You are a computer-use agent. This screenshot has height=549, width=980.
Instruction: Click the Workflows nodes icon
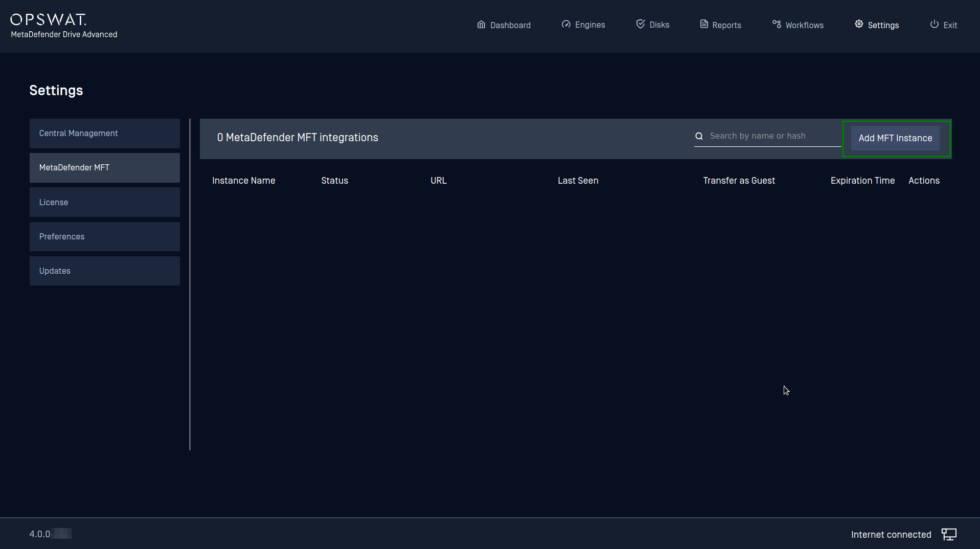(x=777, y=25)
